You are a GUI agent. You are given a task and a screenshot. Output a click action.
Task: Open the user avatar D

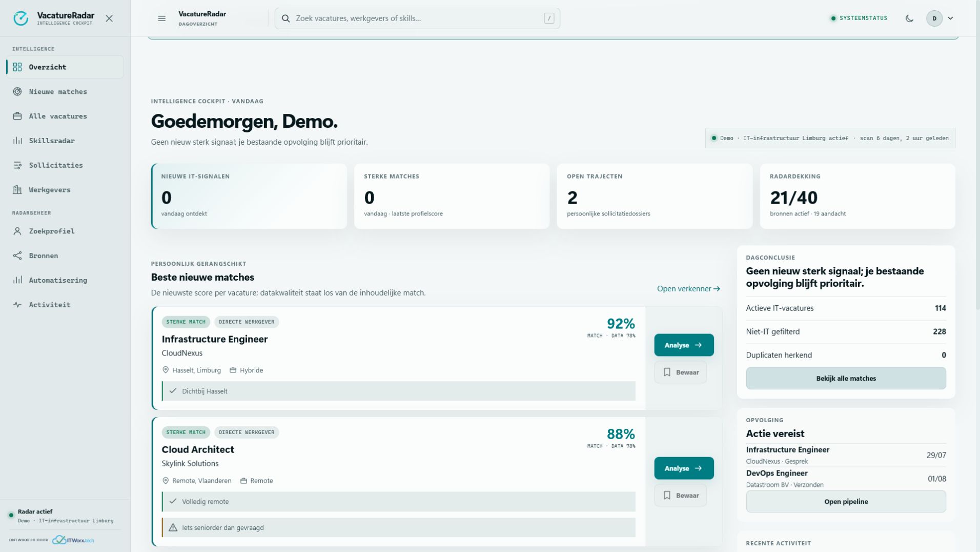pyautogui.click(x=934, y=18)
